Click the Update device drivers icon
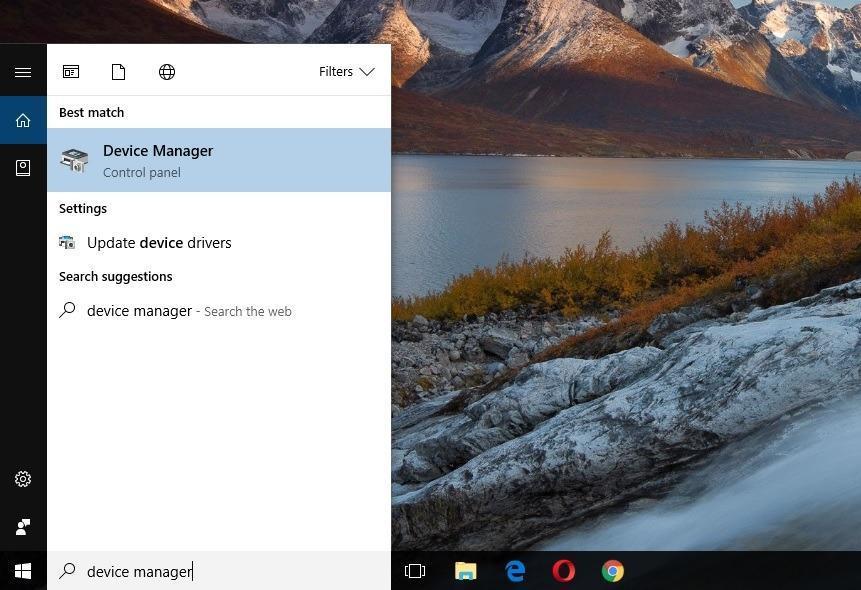This screenshot has height=590, width=861. 67,242
